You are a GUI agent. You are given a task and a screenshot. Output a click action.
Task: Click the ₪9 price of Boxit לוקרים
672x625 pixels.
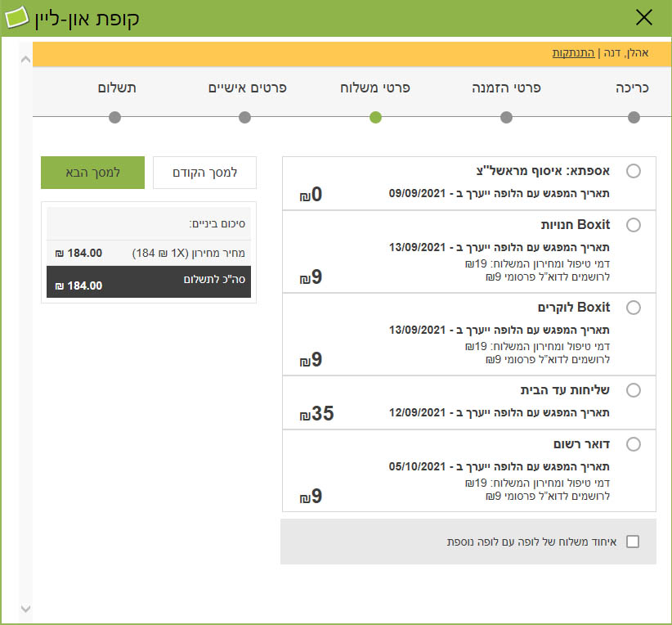(x=311, y=360)
